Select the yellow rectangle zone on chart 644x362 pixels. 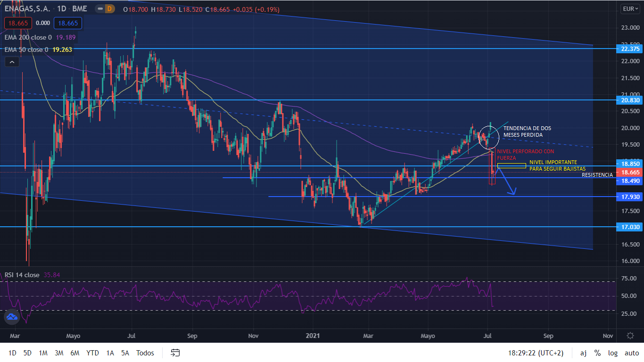tap(512, 165)
